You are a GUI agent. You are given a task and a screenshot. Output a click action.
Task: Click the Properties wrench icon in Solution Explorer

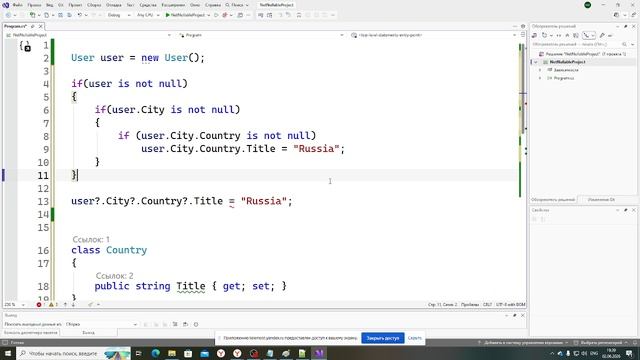tap(602, 36)
